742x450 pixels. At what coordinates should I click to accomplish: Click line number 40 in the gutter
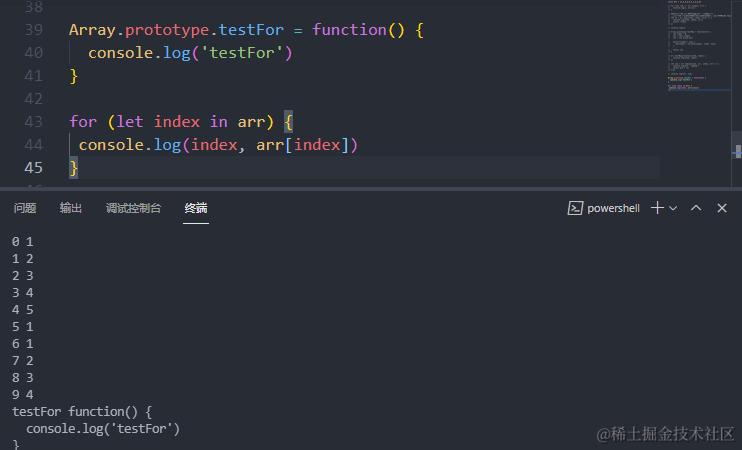point(34,53)
